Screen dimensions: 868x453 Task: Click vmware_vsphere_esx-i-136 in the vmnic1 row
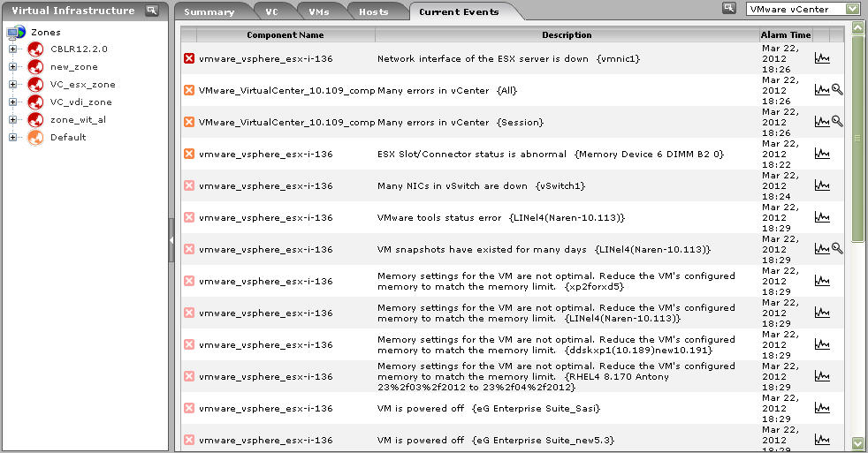coord(266,58)
